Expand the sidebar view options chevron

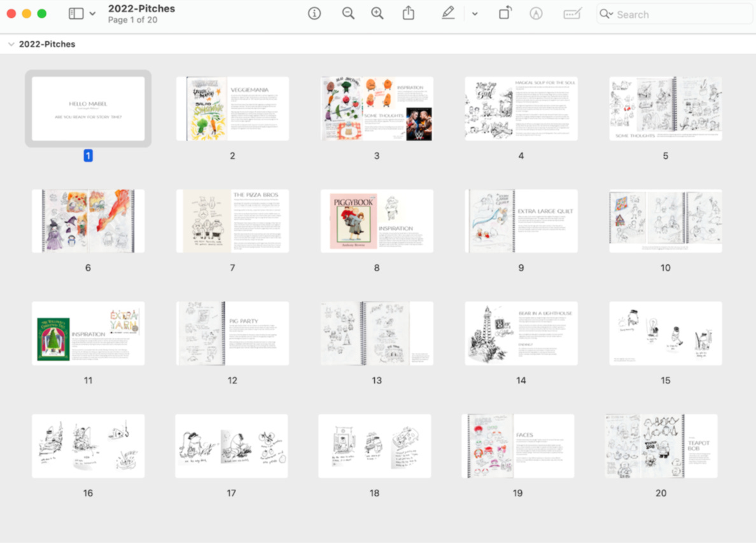[x=92, y=14]
